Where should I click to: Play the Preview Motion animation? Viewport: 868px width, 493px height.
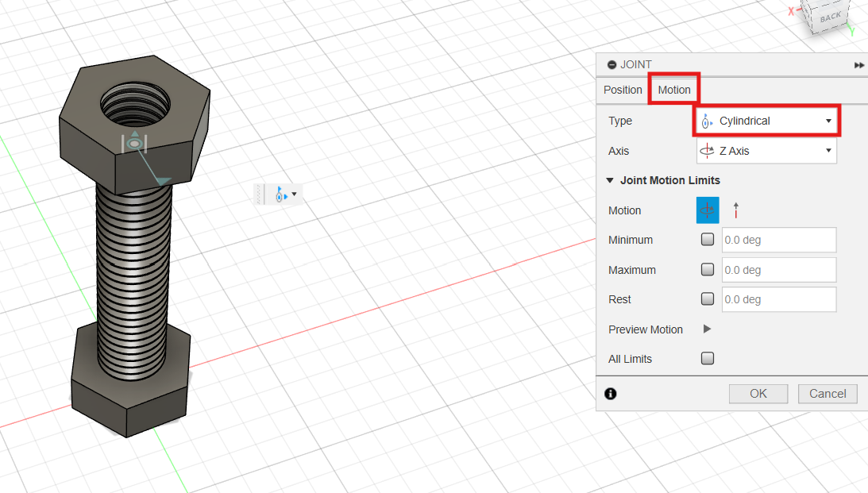pyautogui.click(x=707, y=329)
